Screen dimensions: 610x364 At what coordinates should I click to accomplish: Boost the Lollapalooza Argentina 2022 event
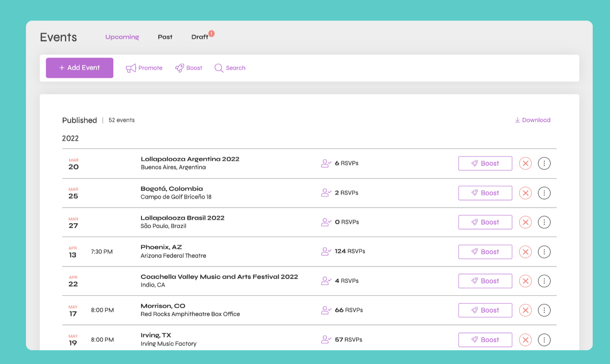pos(485,163)
